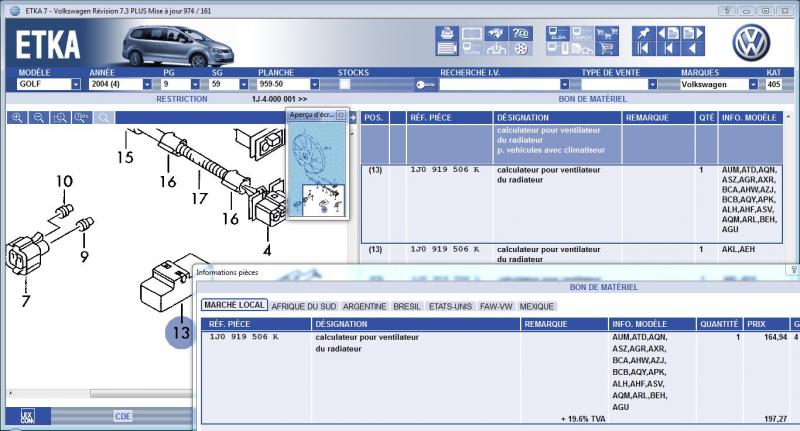Click the CDE button at the bottom

click(122, 416)
